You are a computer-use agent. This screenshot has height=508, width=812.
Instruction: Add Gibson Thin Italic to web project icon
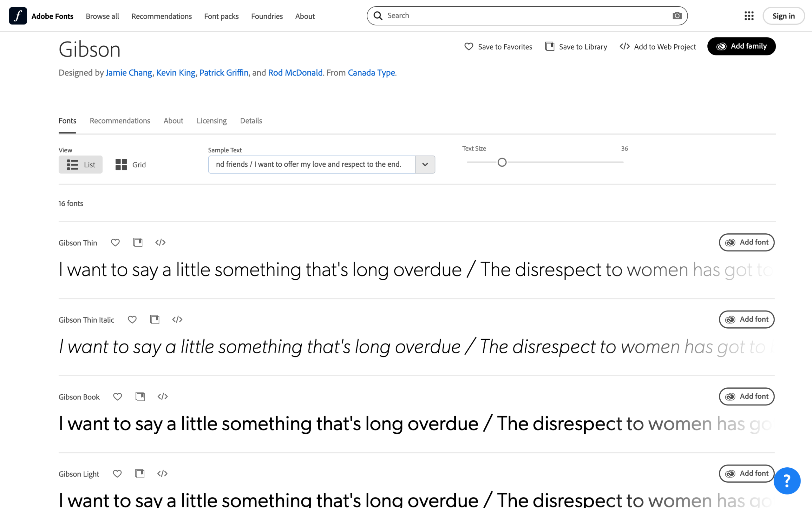coord(177,319)
